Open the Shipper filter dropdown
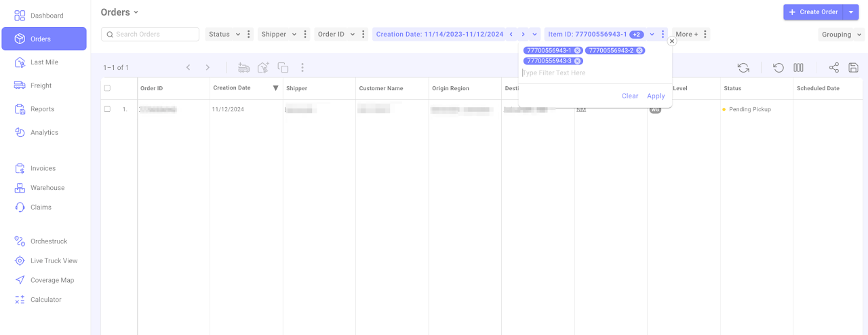This screenshot has height=335, width=868. [279, 34]
